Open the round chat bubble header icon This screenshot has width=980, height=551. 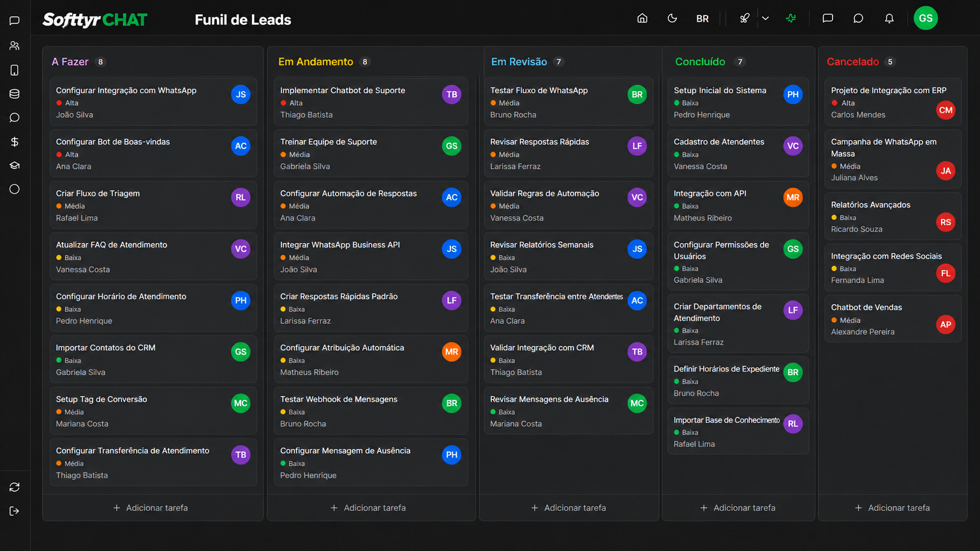click(859, 18)
